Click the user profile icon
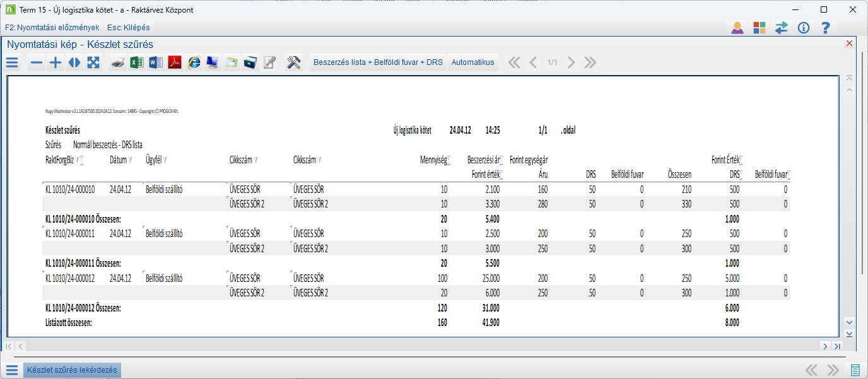This screenshot has height=379, width=868. 737,28
